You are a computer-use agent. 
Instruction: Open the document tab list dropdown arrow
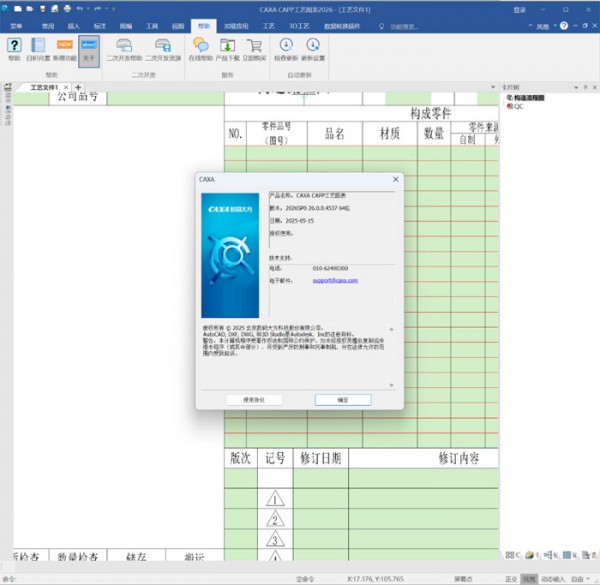click(493, 87)
